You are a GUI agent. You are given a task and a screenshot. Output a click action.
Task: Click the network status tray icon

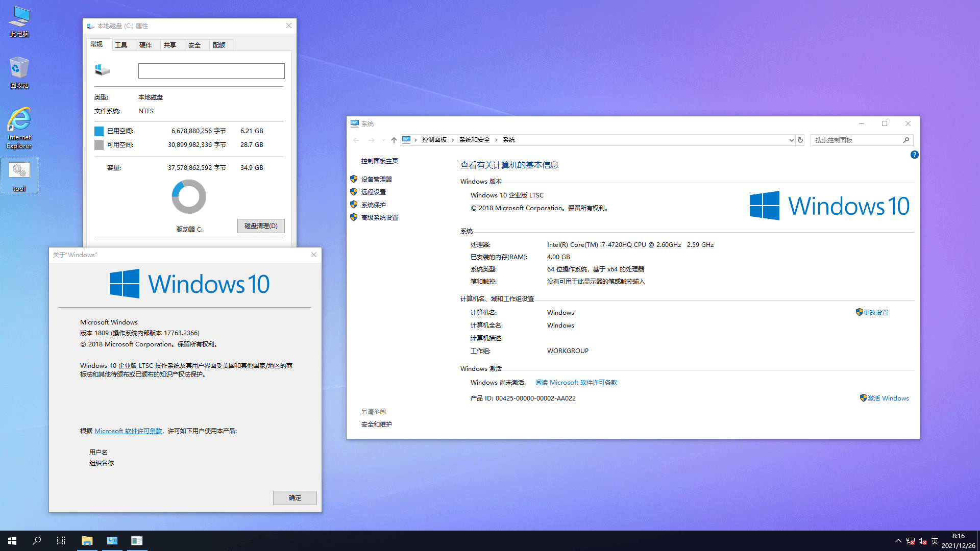coord(911,541)
